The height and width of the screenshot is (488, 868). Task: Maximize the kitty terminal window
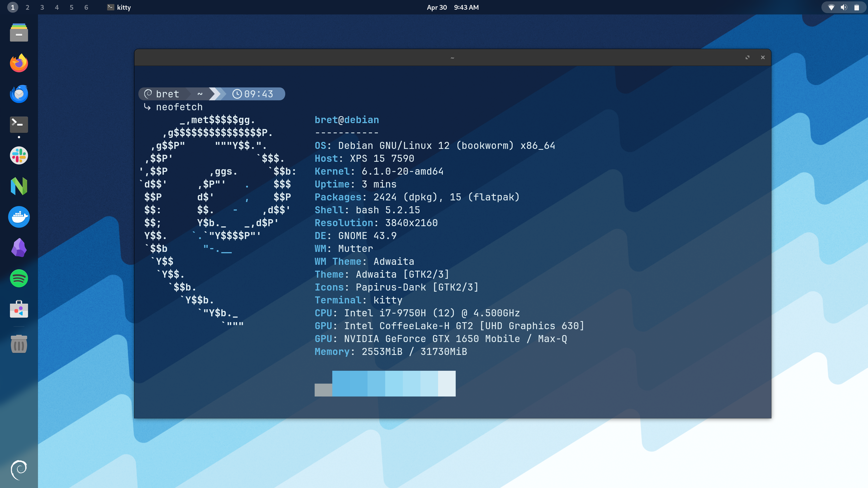[x=747, y=58]
